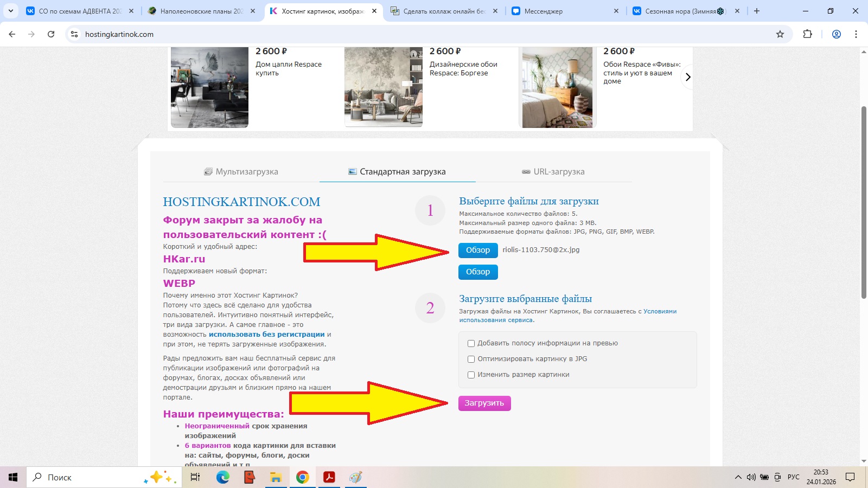Image resolution: width=868 pixels, height=488 pixels.
Task: Click the 'Обои Respace «Фивы»' ad title
Action: click(x=642, y=73)
